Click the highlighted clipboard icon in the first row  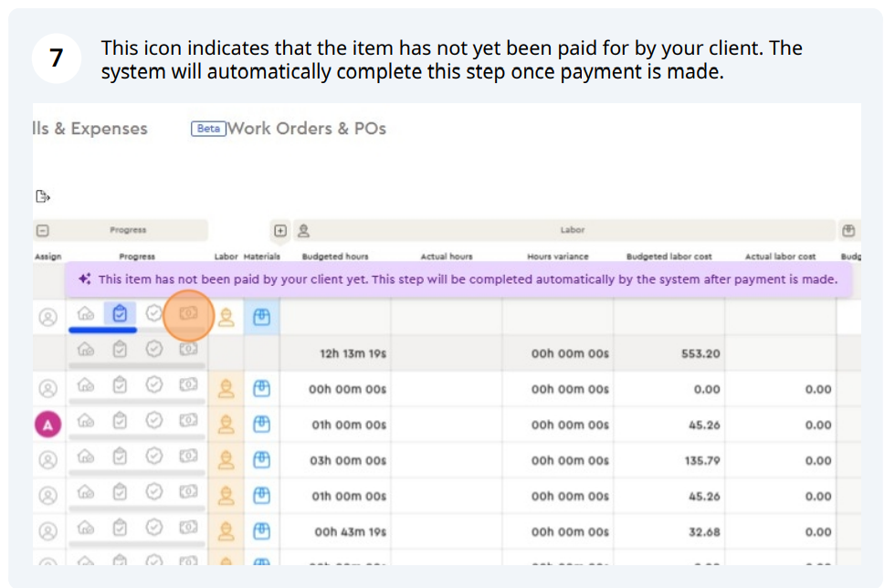(120, 314)
